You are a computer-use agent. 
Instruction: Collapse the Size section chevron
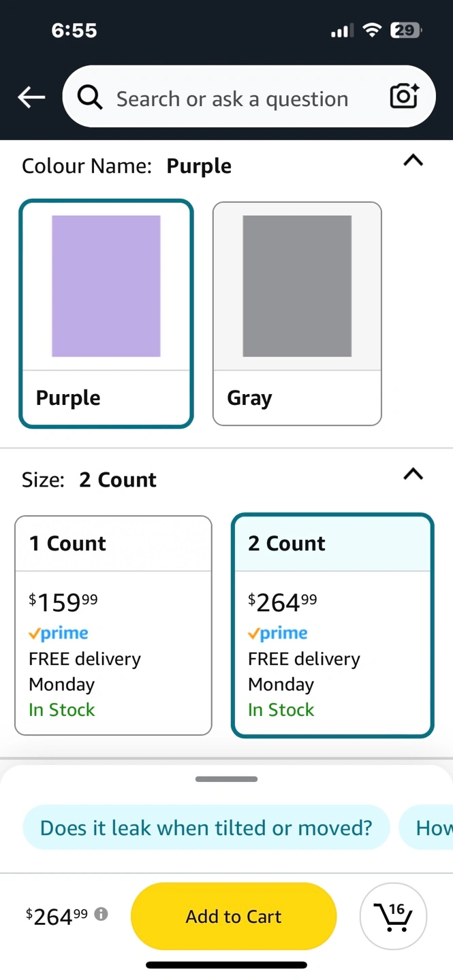click(x=413, y=474)
